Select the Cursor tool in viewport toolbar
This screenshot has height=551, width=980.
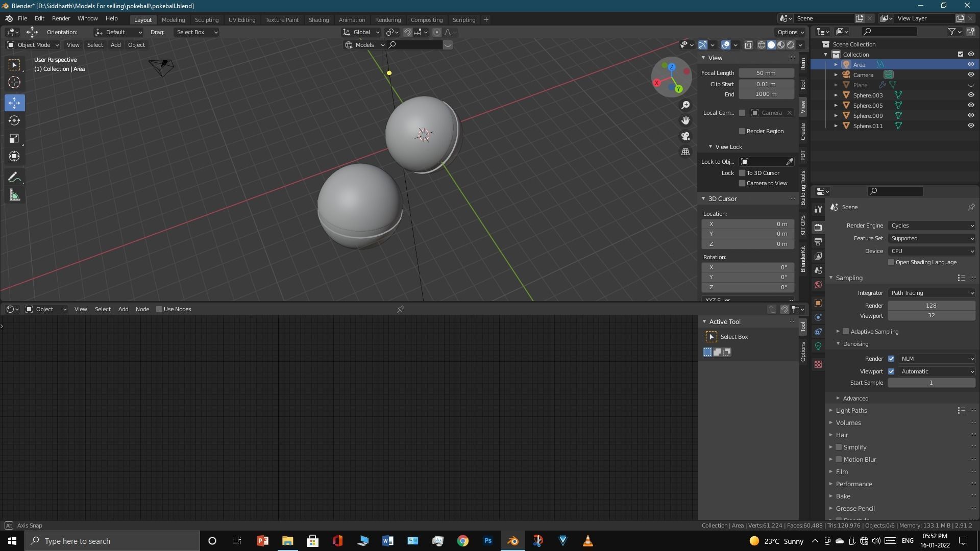pos(14,82)
